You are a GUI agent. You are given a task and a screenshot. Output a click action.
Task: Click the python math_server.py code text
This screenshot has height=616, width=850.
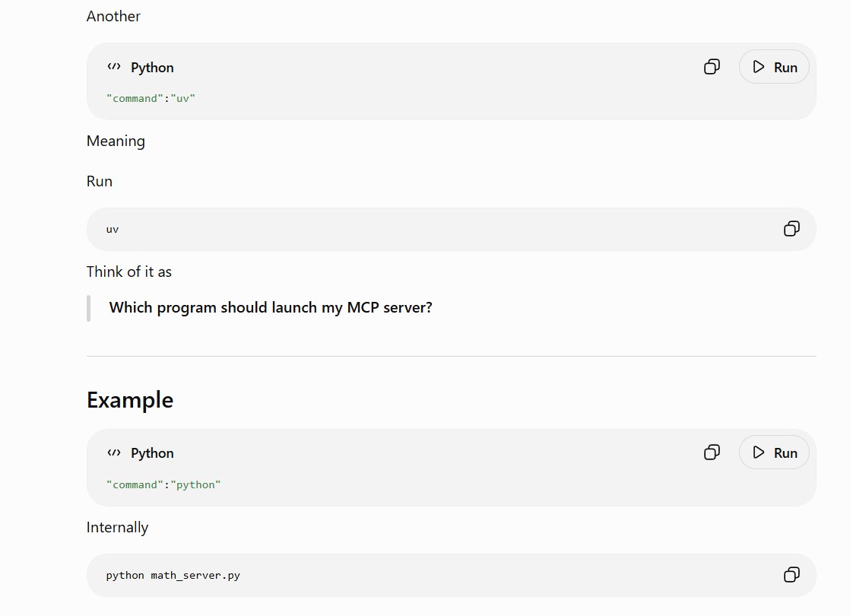pyautogui.click(x=173, y=576)
